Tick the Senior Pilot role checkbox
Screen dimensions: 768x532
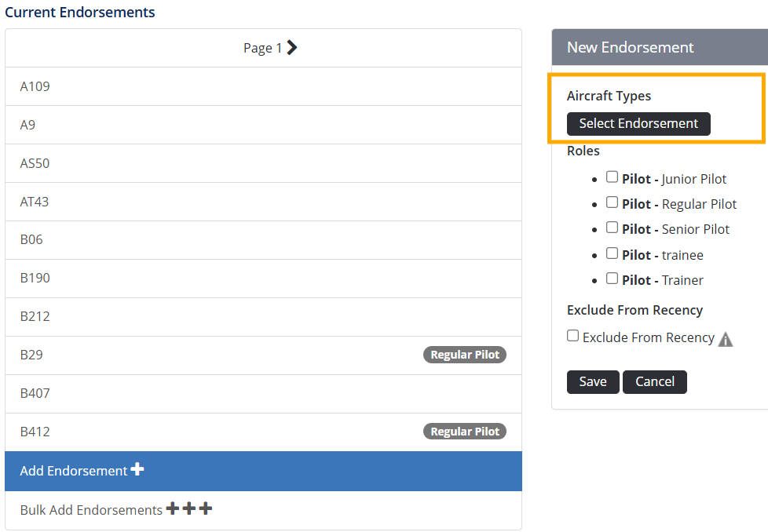[613, 228]
